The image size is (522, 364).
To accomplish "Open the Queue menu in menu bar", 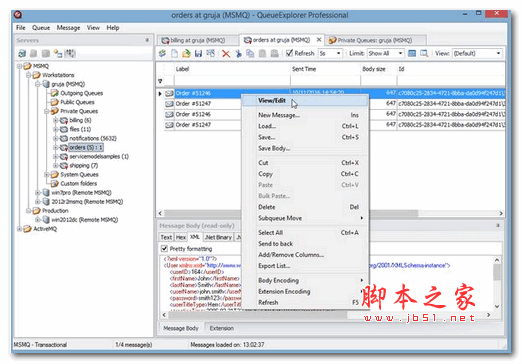I will (41, 28).
